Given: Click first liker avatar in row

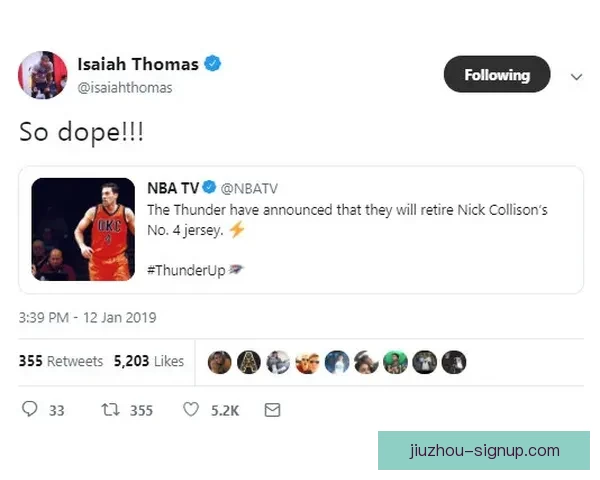Looking at the screenshot, I should tap(219, 362).
